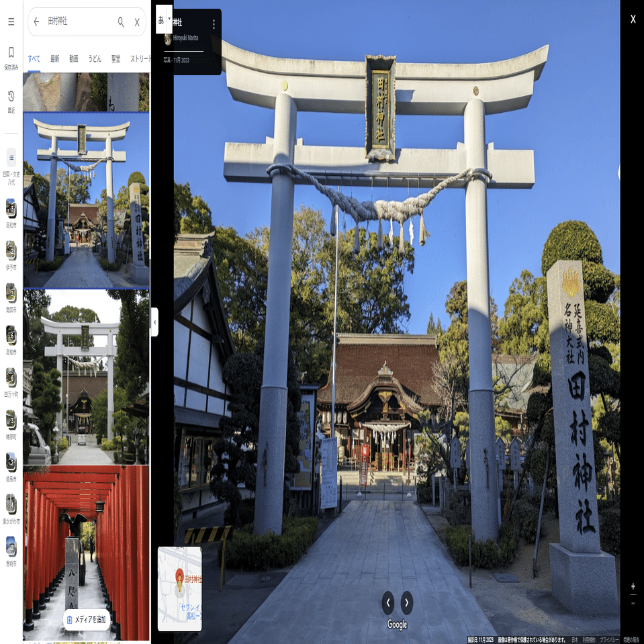Select the ストリート tab
Viewport: 644px width, 644px height.
140,58
